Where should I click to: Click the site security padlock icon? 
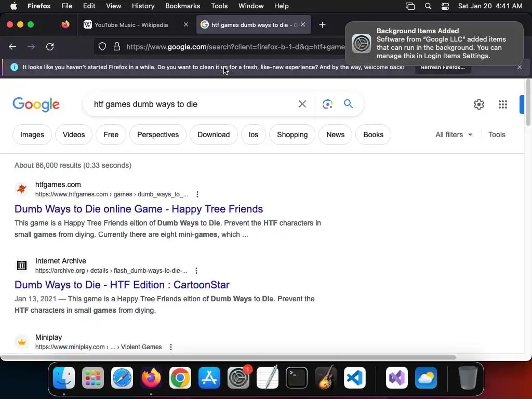(x=117, y=46)
